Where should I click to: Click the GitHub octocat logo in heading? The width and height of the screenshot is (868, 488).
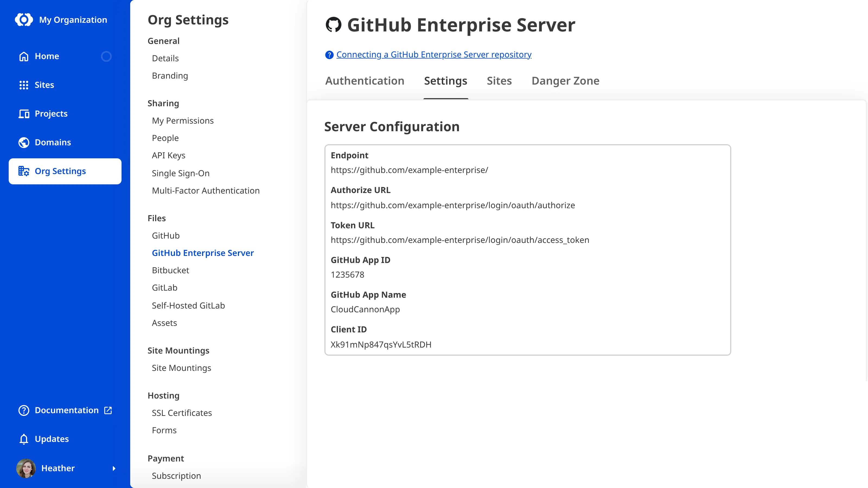pyautogui.click(x=333, y=25)
